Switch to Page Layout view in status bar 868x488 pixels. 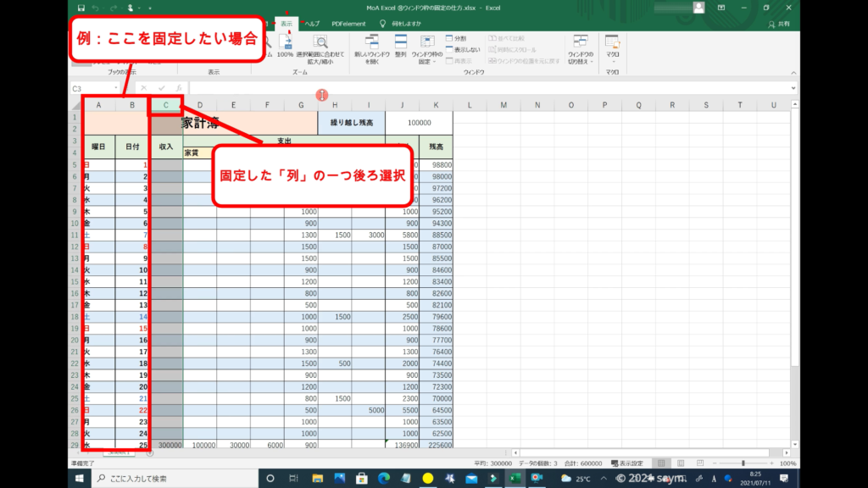point(681,463)
